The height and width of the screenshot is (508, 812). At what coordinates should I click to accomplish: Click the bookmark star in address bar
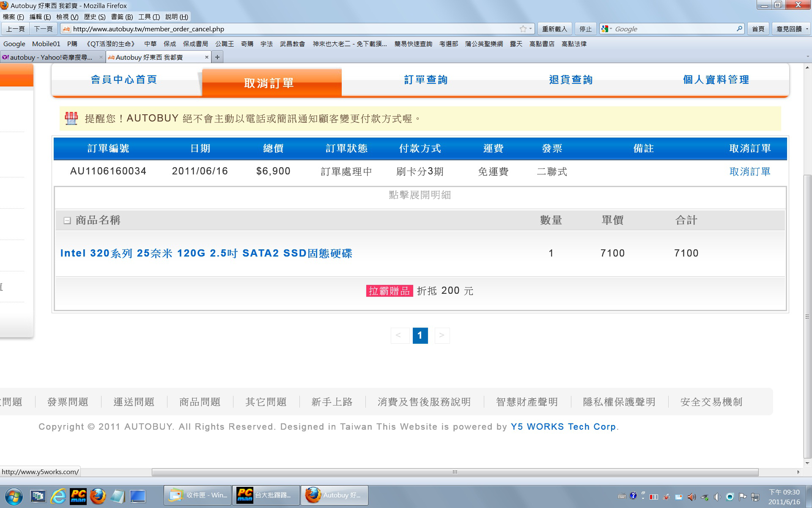[523, 29]
